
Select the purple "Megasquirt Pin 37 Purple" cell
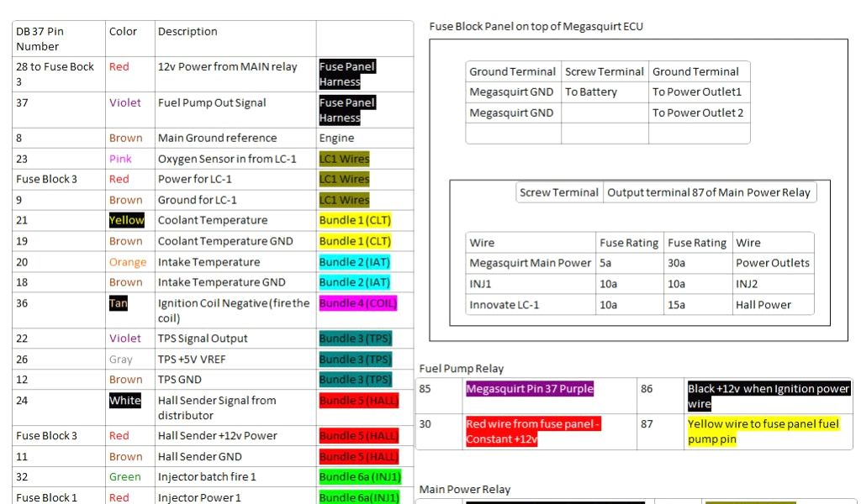(x=530, y=389)
